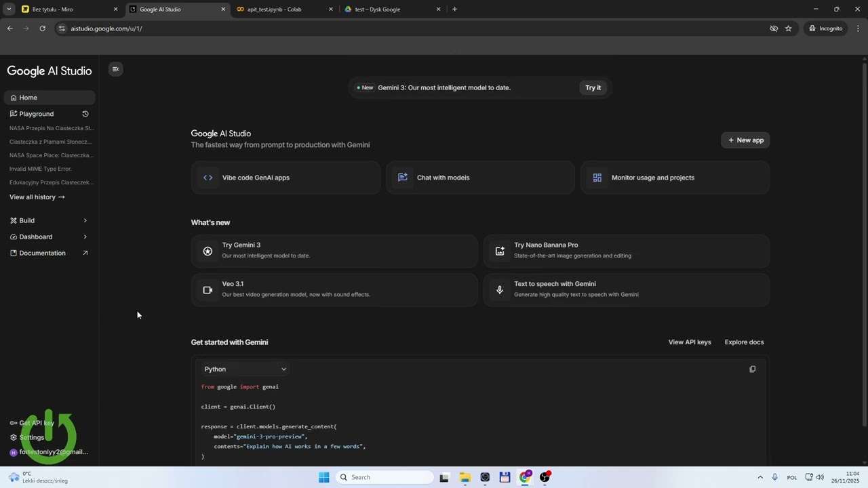
Task: Open the Chrome three-dot menu
Action: (858, 28)
